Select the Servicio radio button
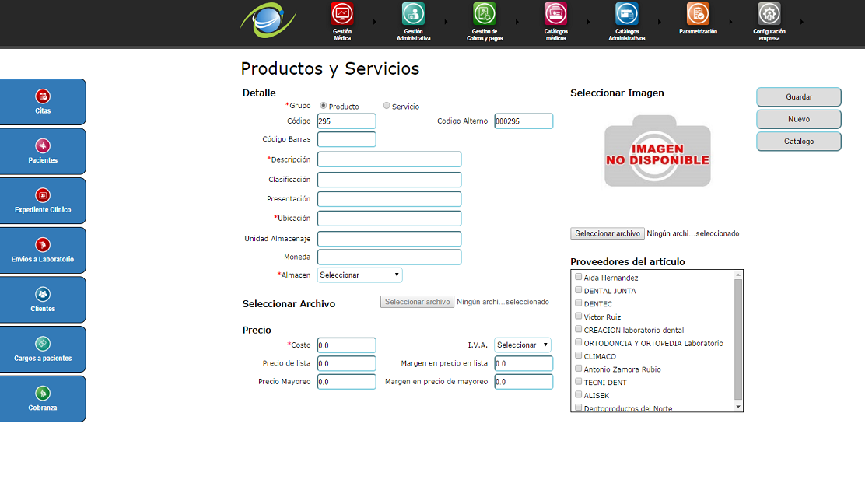Image resolution: width=865 pixels, height=504 pixels. point(387,106)
